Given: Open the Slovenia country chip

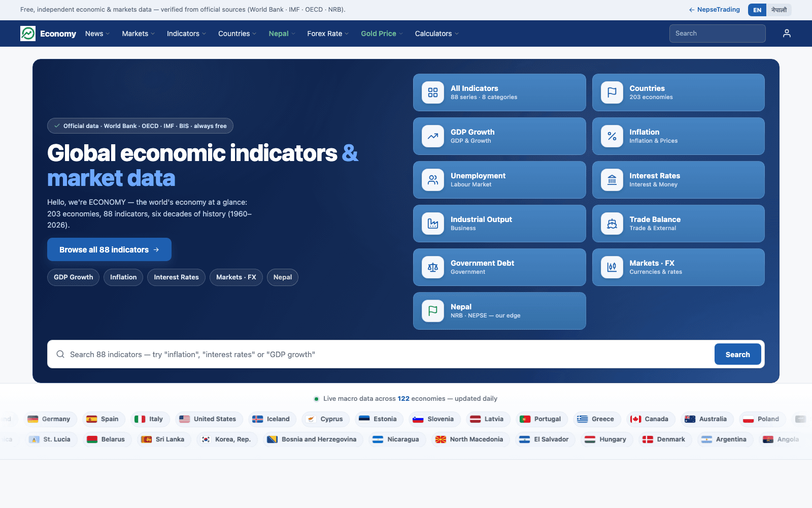Looking at the screenshot, I should 434,419.
